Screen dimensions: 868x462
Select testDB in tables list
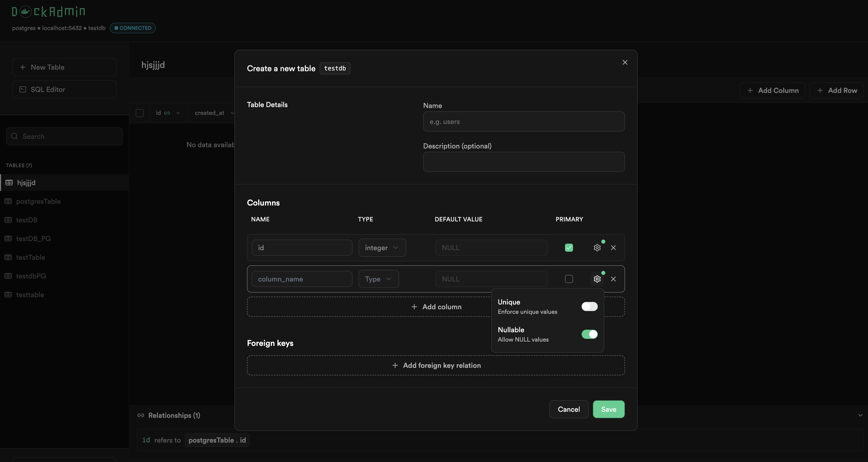[x=64, y=220]
